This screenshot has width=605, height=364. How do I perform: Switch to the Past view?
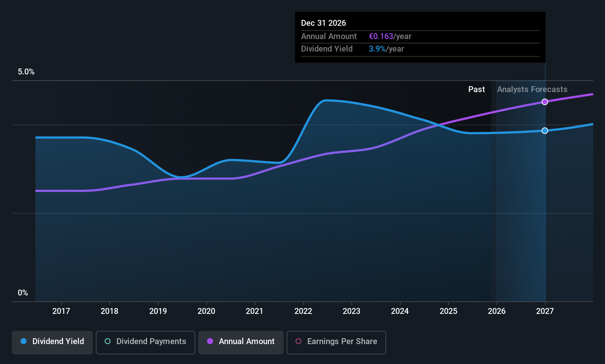pos(476,89)
